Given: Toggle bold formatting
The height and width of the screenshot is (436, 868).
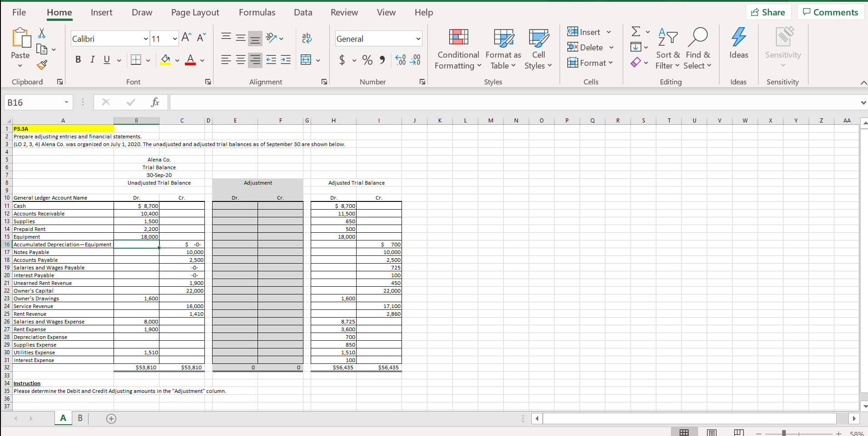Looking at the screenshot, I should coord(78,59).
